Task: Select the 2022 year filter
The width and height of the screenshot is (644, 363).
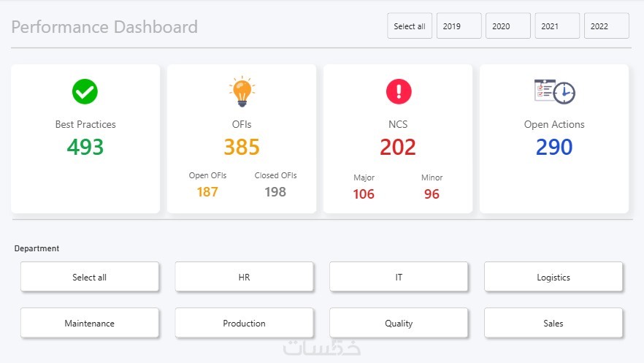Action: 607,26
